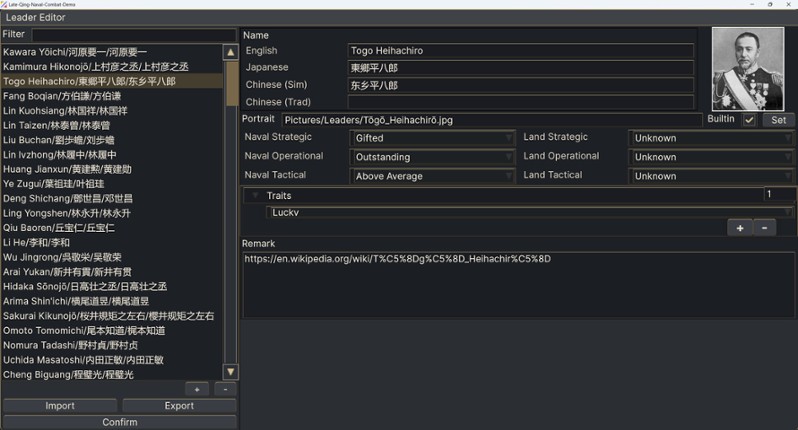Screen dimensions: 798x430
Task: Click the leader list scroll up arrow
Action: click(231, 52)
